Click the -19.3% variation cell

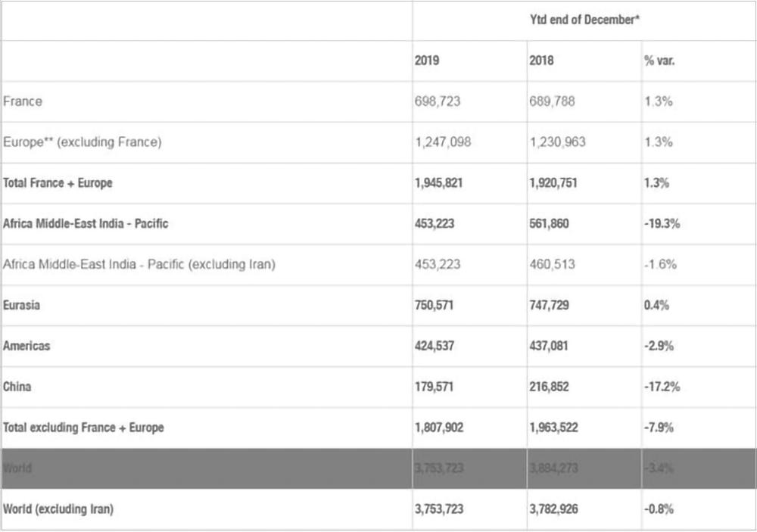pos(662,224)
